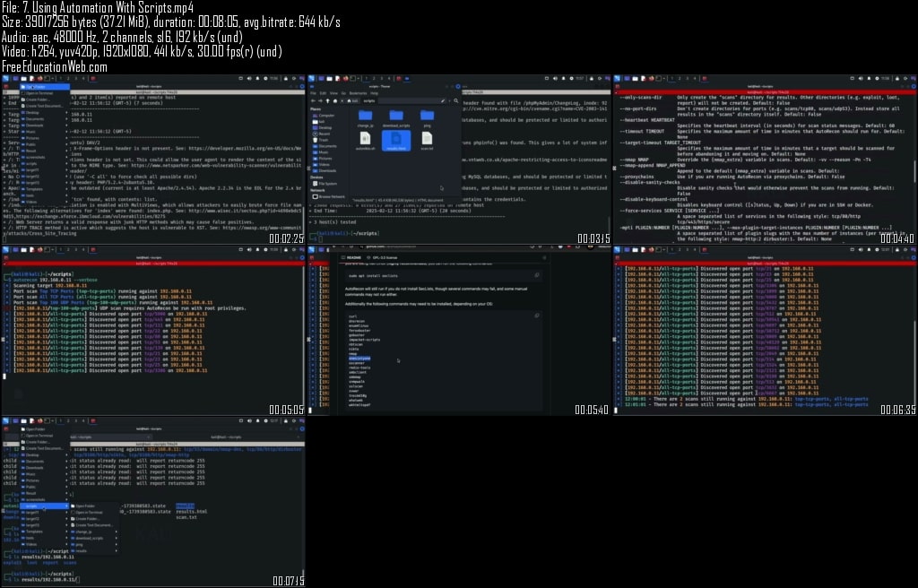918x588 pixels.
Task: Click the highlighted list entry in the 00:05:40 README
Action: pyautogui.click(x=359, y=358)
